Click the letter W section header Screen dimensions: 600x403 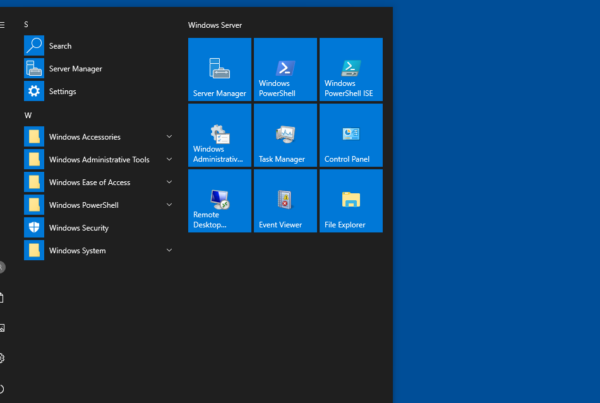28,116
